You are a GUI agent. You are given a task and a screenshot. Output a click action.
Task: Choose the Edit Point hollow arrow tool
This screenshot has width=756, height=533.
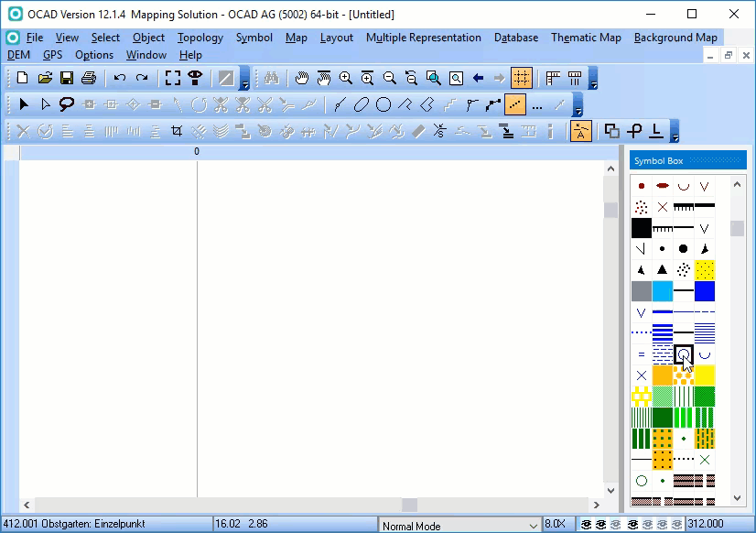[46, 104]
